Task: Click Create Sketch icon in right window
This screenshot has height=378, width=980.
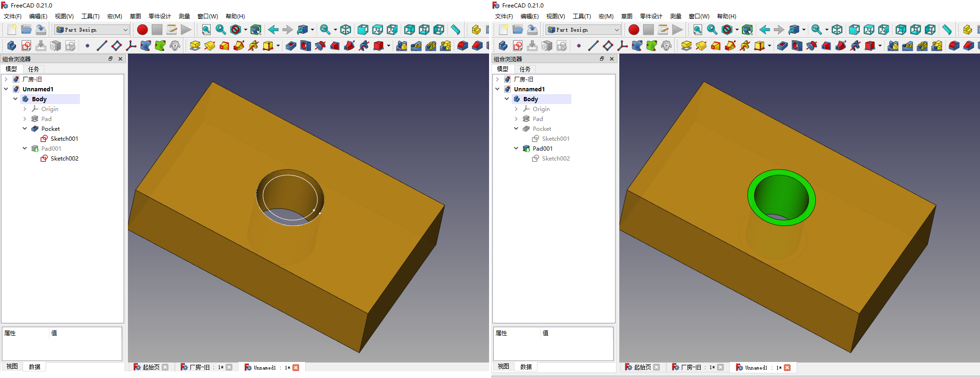Action: 518,46
